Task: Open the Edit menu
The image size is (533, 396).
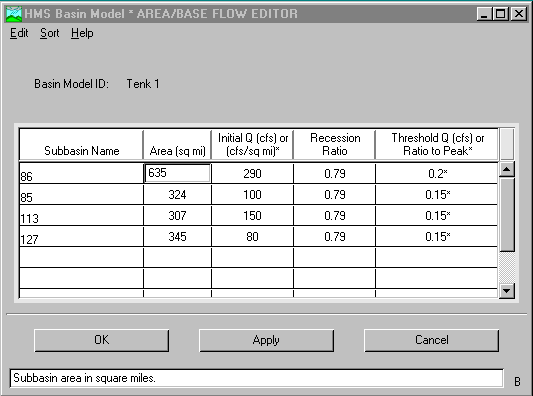Action: (x=19, y=33)
